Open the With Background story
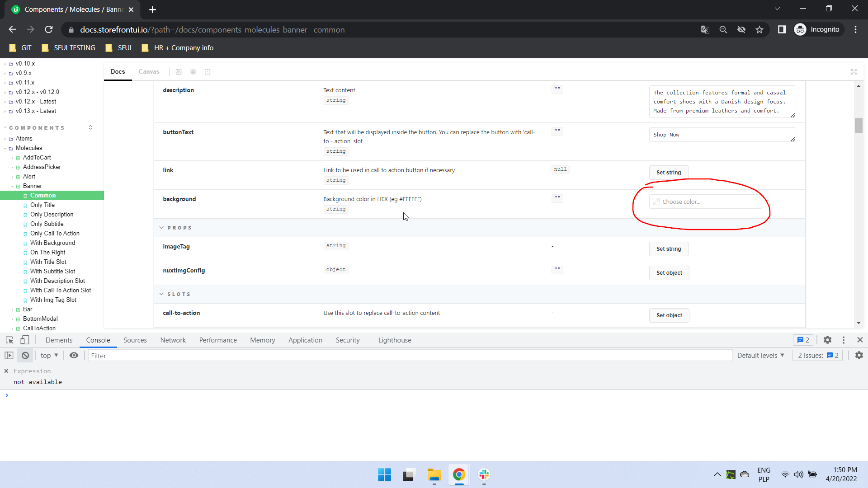Viewport: 868px width, 488px height. point(52,243)
